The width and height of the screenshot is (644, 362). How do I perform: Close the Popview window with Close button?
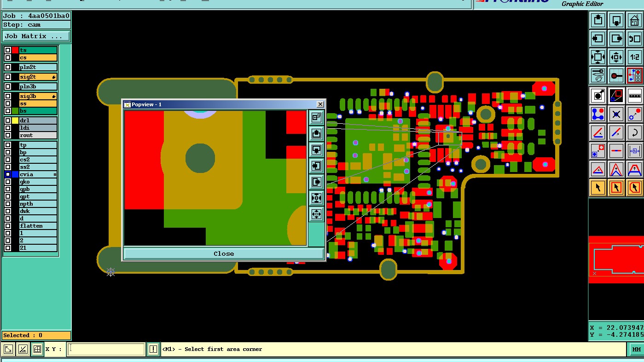[224, 253]
